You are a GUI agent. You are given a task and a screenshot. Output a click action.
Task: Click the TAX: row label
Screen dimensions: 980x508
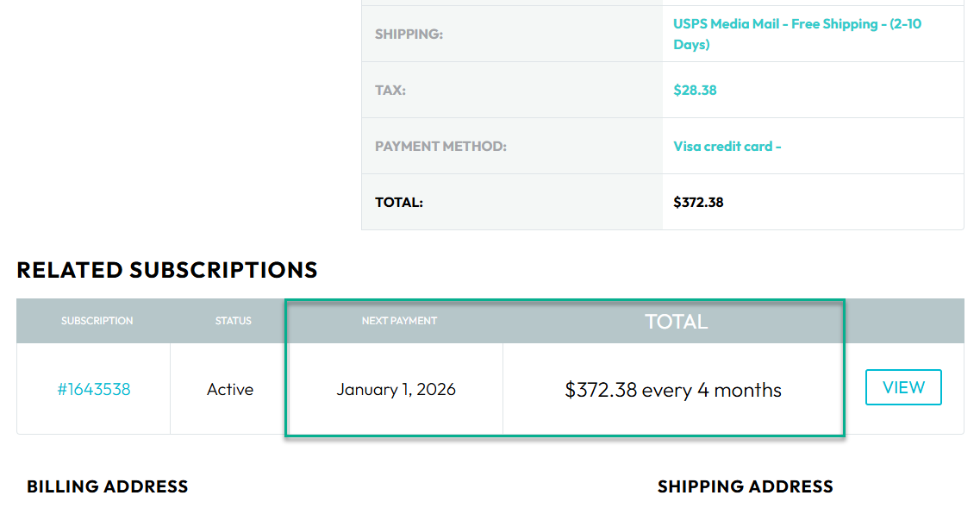pyautogui.click(x=390, y=90)
